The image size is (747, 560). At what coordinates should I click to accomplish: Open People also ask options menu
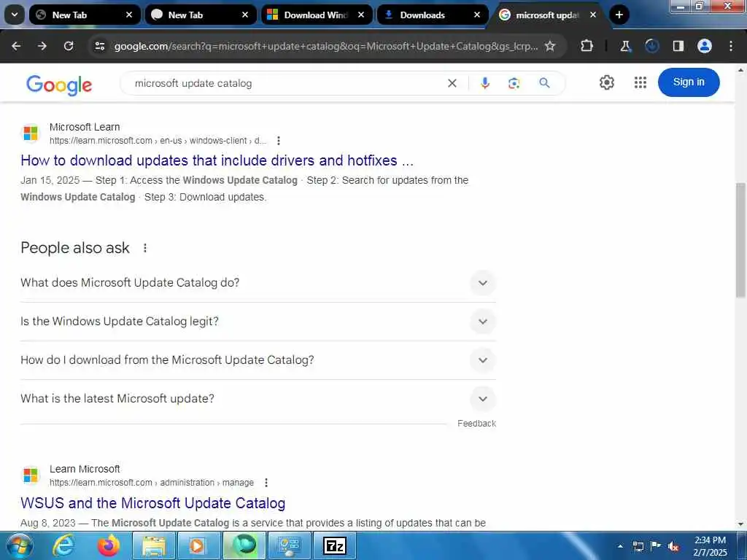pyautogui.click(x=145, y=248)
